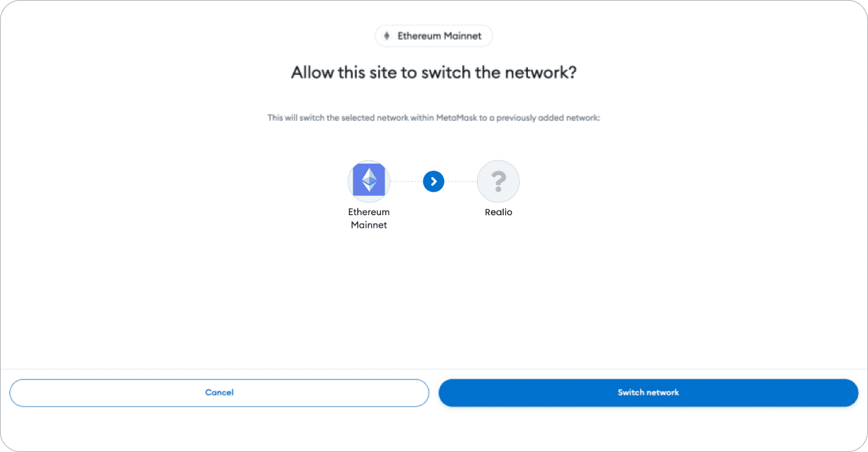This screenshot has width=868, height=452.
Task: Click small Ethereum diamond in top pill
Action: [387, 36]
